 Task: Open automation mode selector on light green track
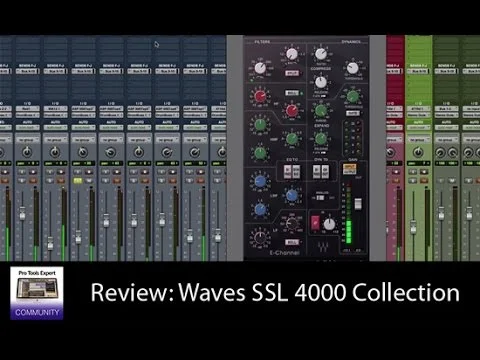[418, 127]
